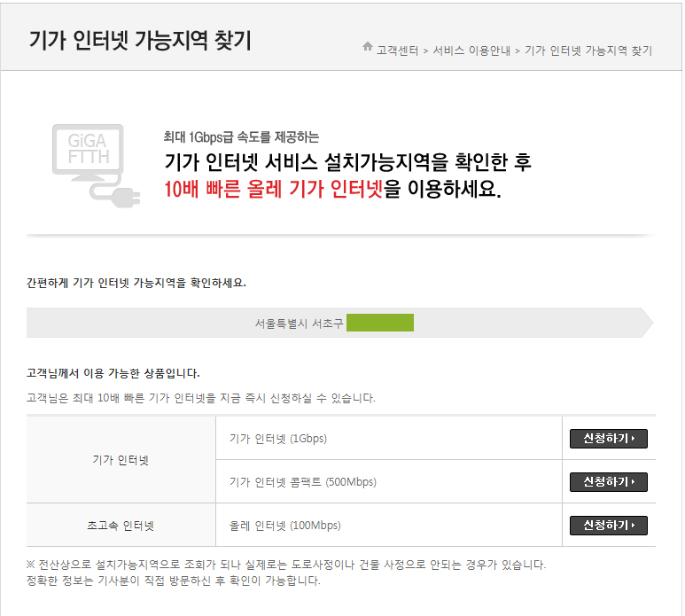Click the 초고속 인터넷 category cell
The height and width of the screenshot is (616, 685).
pyautogui.click(x=121, y=525)
